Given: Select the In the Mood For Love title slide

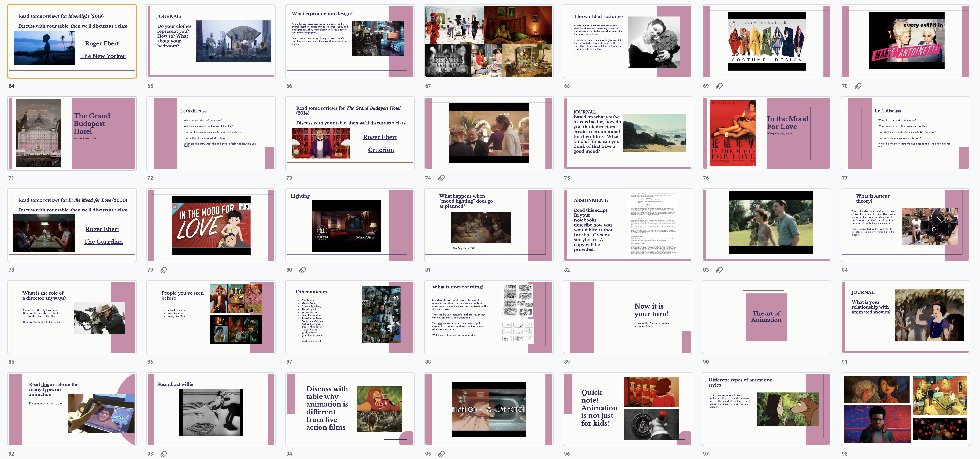Looking at the screenshot, I should point(766,133).
